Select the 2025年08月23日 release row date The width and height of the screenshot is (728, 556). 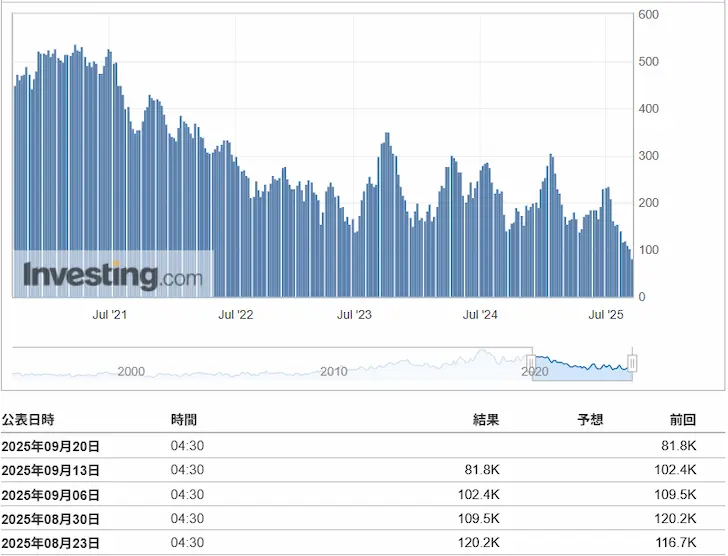pos(51,544)
